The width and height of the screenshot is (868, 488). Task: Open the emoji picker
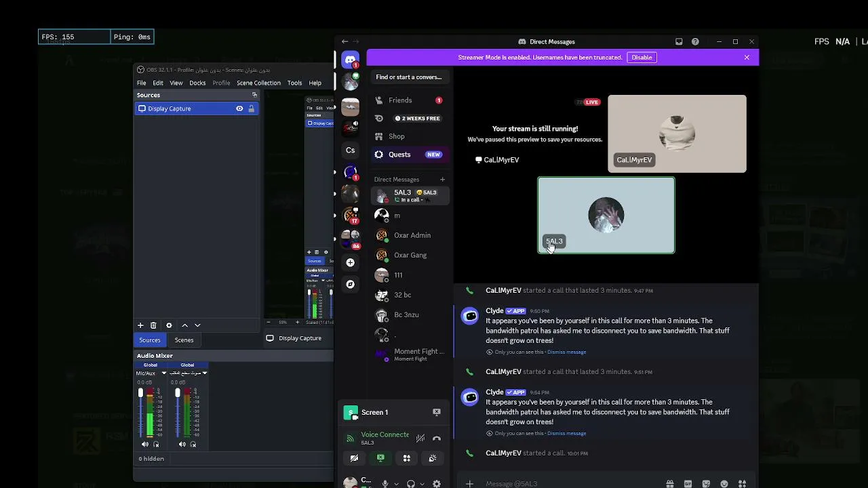click(x=724, y=483)
